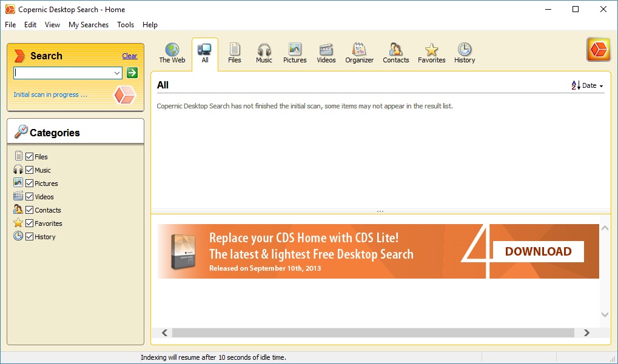The height and width of the screenshot is (364, 618).
Task: Open the History clock icon in toolbar
Action: point(465,50)
